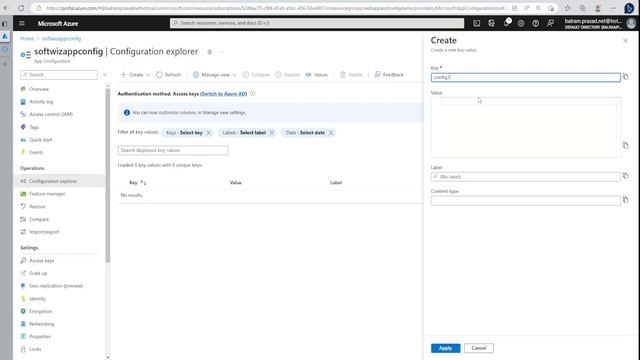The height and width of the screenshot is (360, 640).
Task: Open Events in the sidebar
Action: tap(36, 152)
